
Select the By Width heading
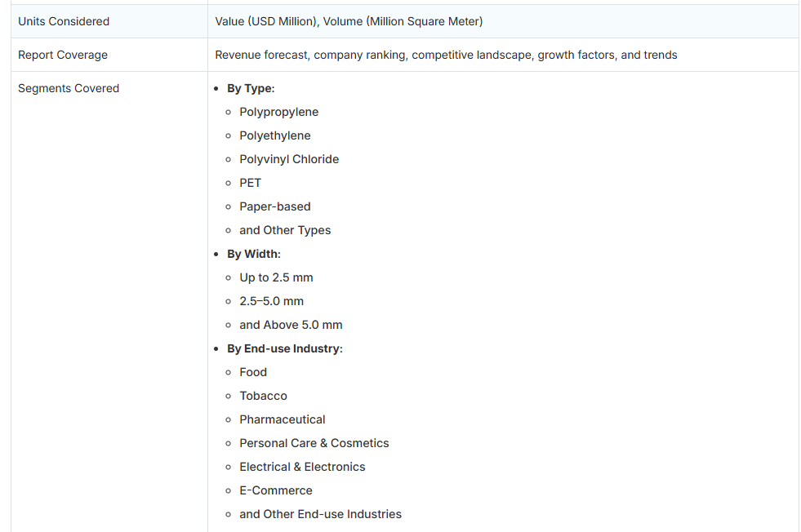[x=253, y=254]
